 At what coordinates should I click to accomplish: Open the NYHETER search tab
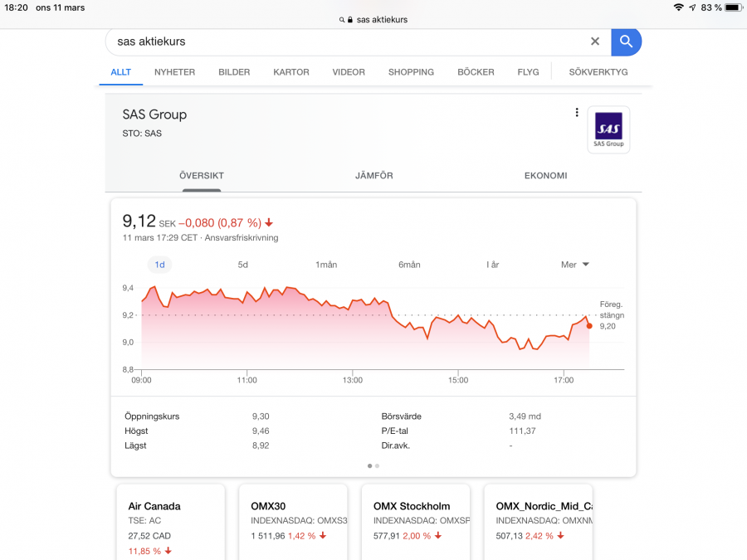174,72
